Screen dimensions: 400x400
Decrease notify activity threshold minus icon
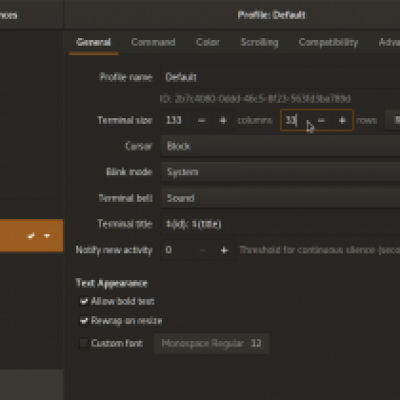203,250
